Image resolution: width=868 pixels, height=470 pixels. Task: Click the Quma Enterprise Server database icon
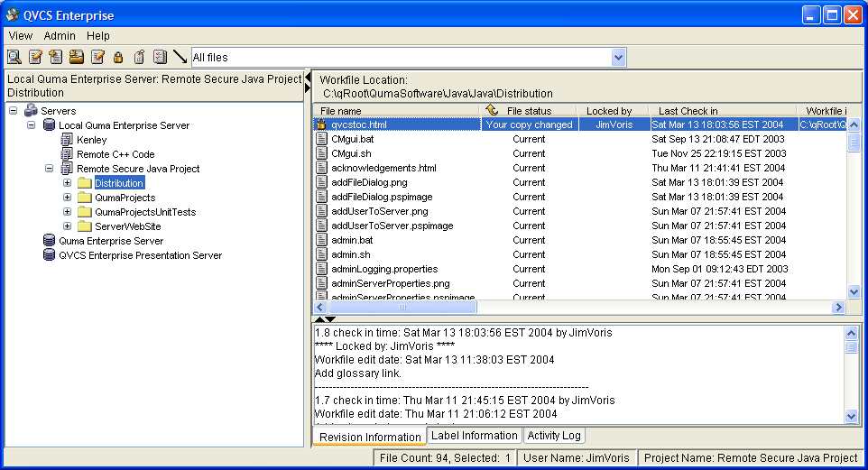pyautogui.click(x=50, y=240)
